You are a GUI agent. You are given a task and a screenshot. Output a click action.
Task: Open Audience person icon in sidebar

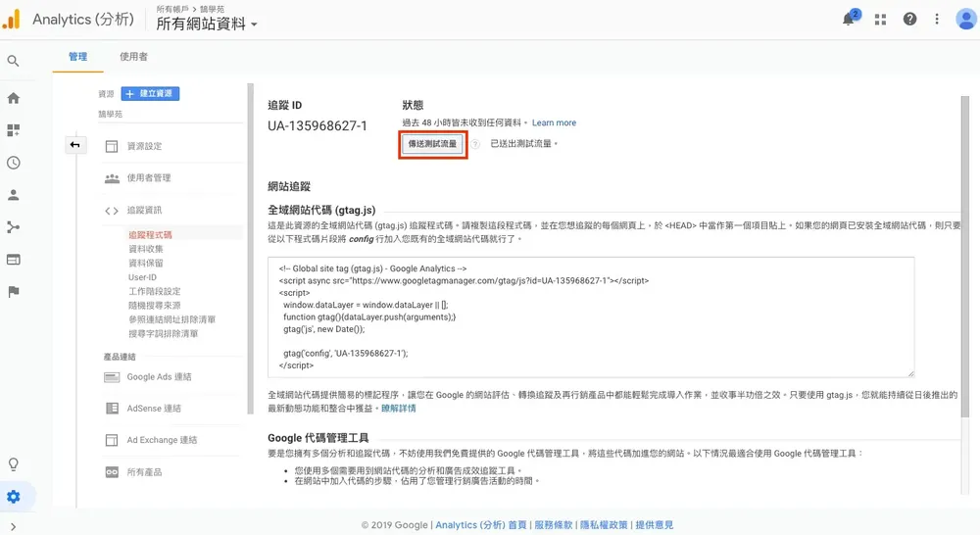pyautogui.click(x=13, y=195)
